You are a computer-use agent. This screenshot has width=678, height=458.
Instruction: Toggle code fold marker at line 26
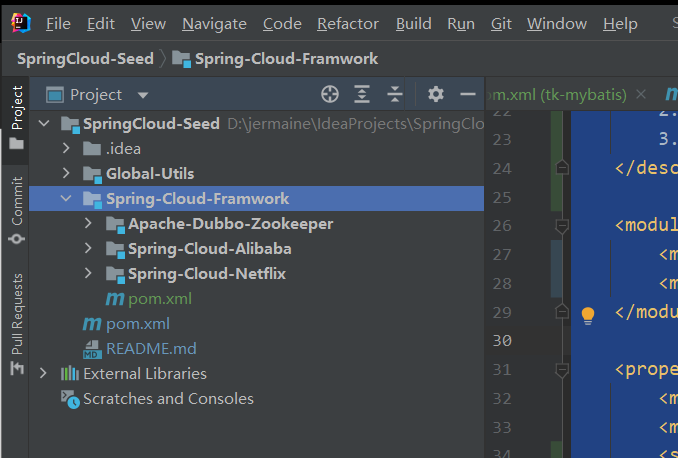click(562, 225)
